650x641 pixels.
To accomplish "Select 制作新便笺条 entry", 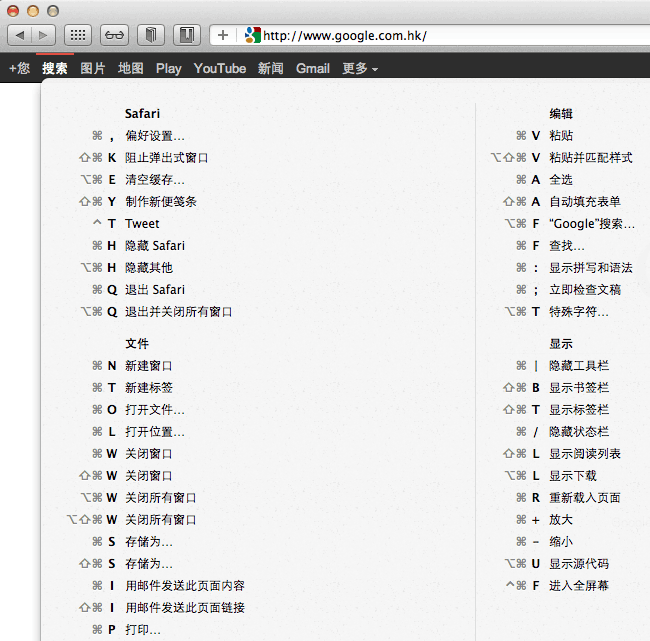I will pos(161,202).
